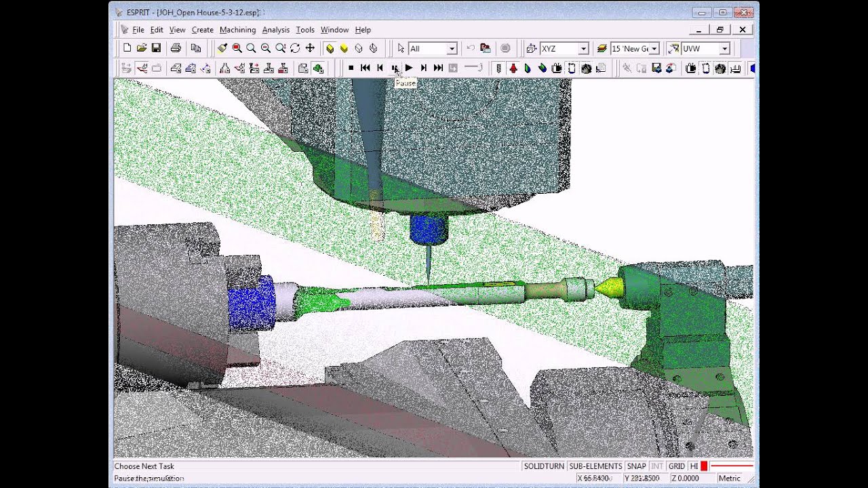Pause the simulation

click(395, 68)
